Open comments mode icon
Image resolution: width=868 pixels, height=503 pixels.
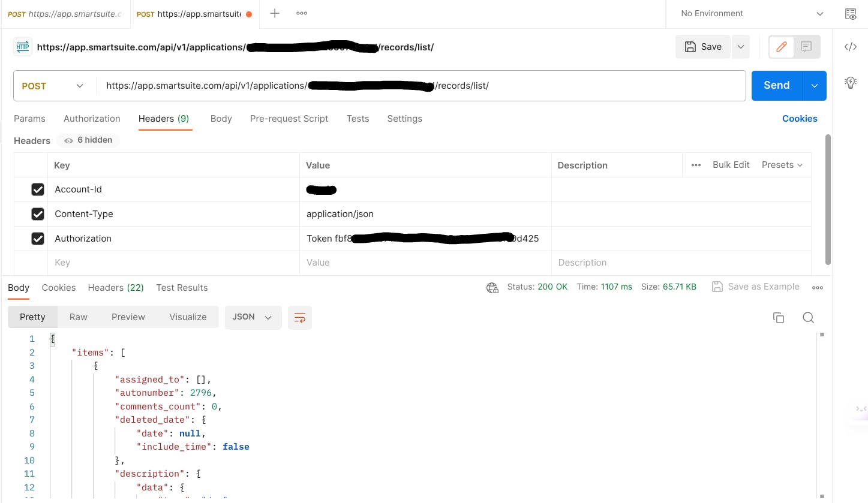click(x=806, y=47)
